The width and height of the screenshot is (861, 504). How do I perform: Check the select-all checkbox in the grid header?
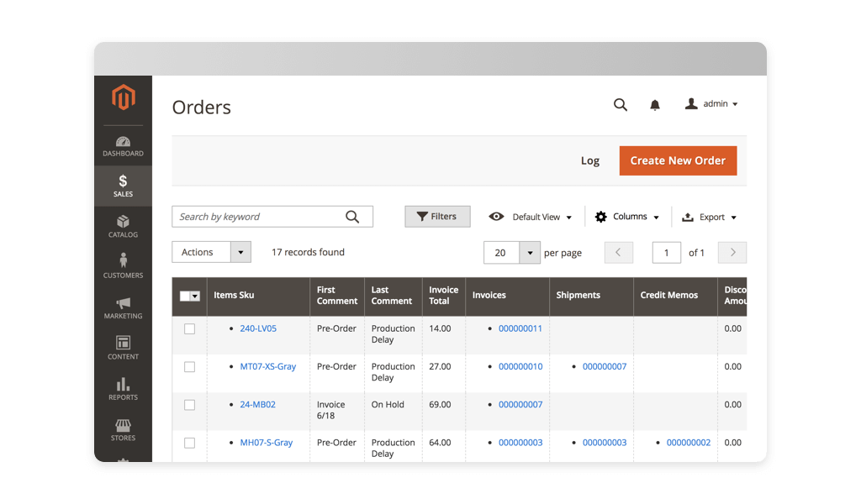(189, 296)
